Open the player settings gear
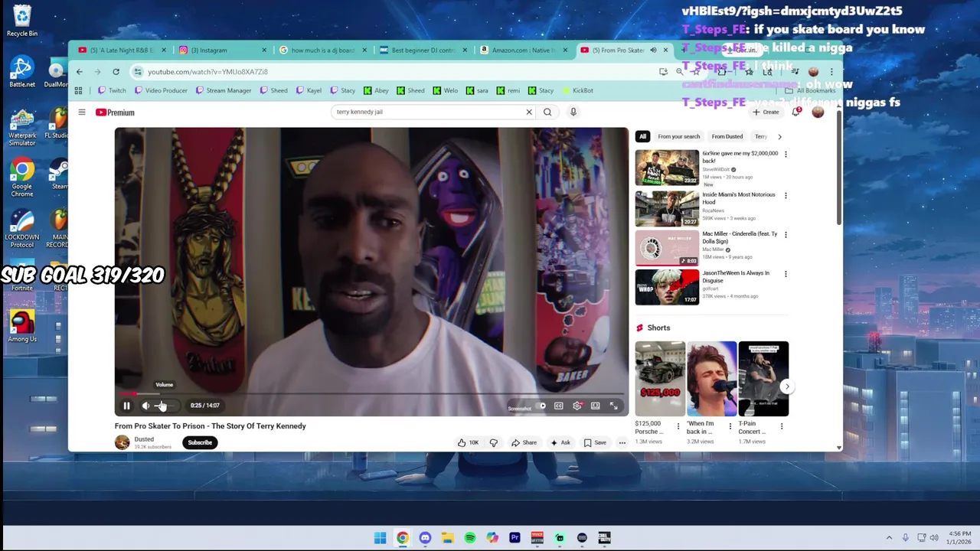This screenshot has width=980, height=551. (x=577, y=406)
